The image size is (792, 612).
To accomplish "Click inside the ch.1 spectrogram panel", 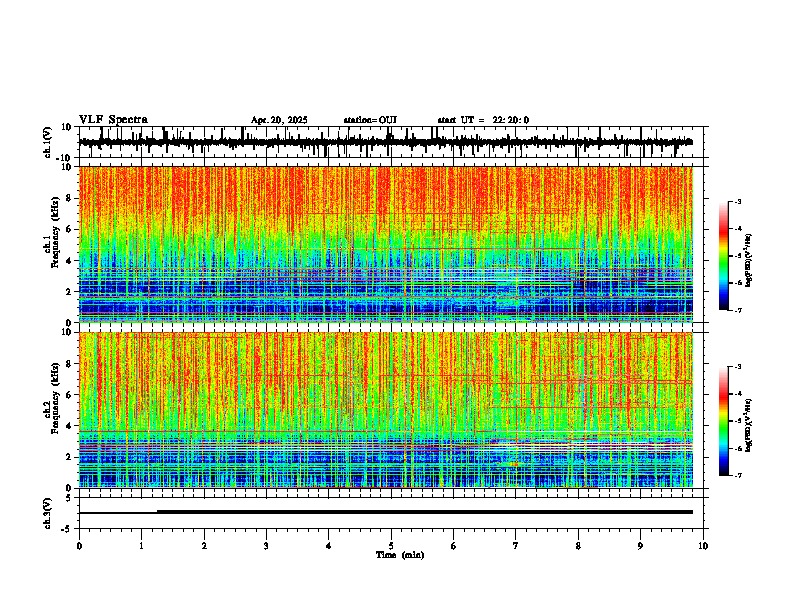I will point(385,244).
